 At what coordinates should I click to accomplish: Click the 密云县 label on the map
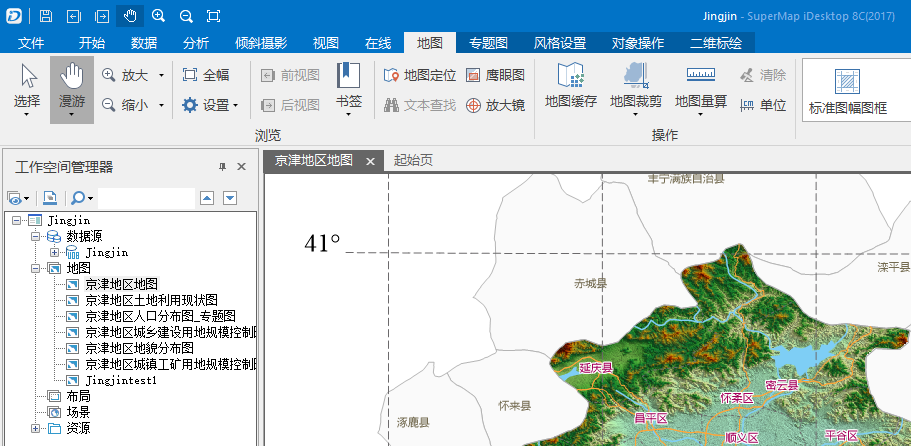(781, 384)
